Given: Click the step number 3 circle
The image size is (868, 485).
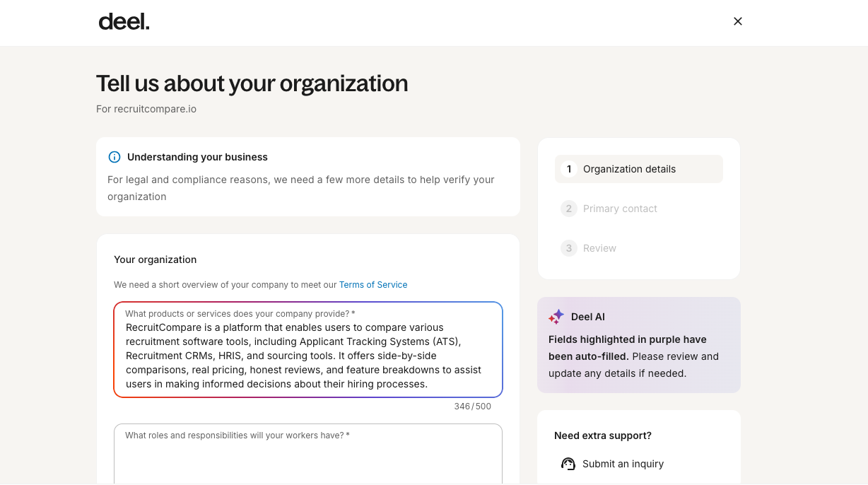Looking at the screenshot, I should (x=569, y=248).
